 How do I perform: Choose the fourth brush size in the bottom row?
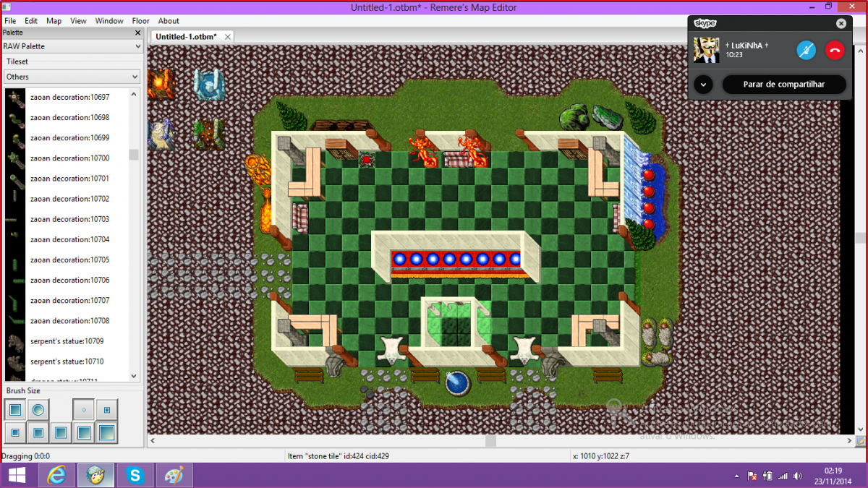[x=84, y=433]
